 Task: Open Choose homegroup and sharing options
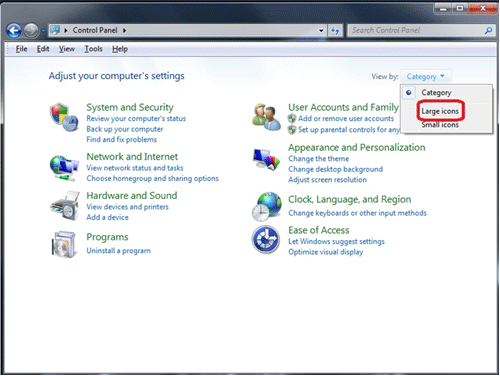click(x=152, y=179)
